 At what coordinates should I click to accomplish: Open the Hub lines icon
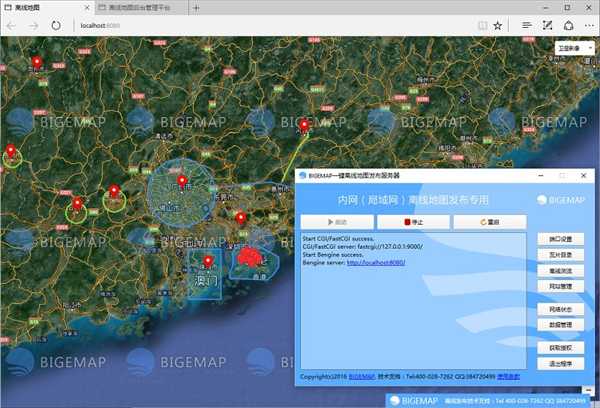tap(527, 24)
